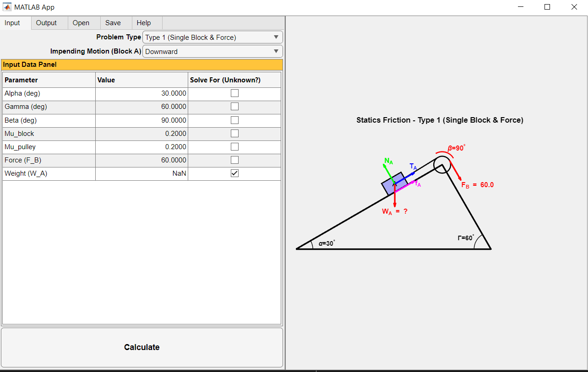The image size is (588, 372).
Task: Click the Parameter column header
Action: tap(49, 80)
